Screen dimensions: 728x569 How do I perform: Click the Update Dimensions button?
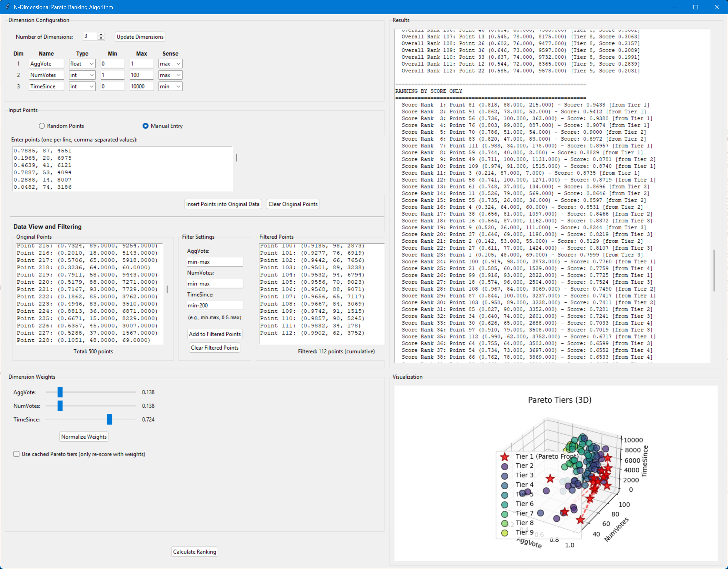point(140,37)
